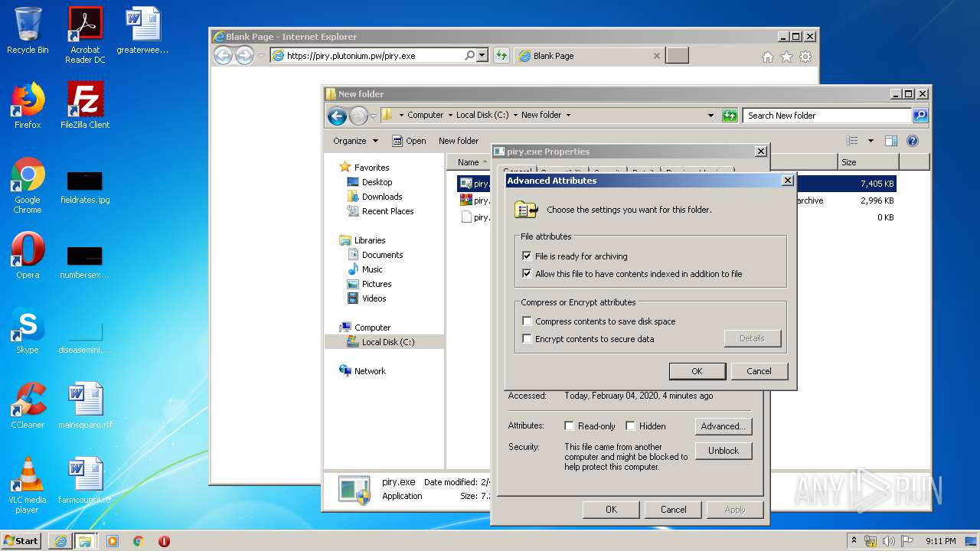Click New folder in Explorer toolbar

(459, 141)
